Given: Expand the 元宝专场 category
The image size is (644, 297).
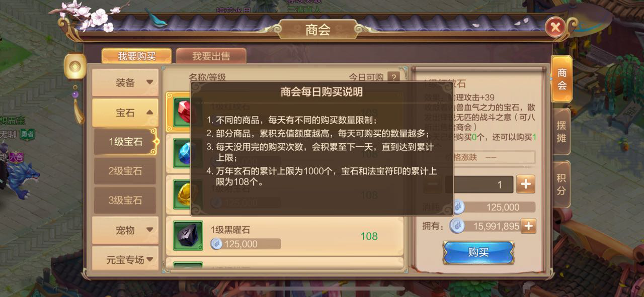Looking at the screenshot, I should point(125,259).
